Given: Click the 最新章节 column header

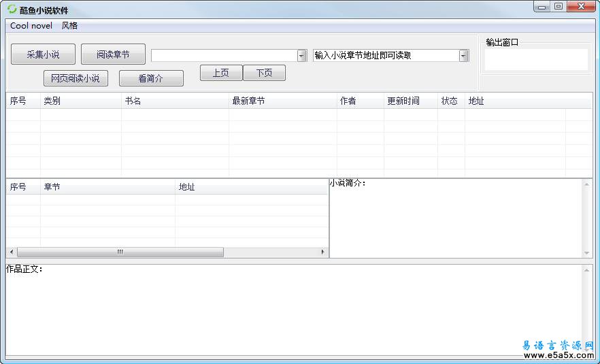Looking at the screenshot, I should pyautogui.click(x=283, y=101).
